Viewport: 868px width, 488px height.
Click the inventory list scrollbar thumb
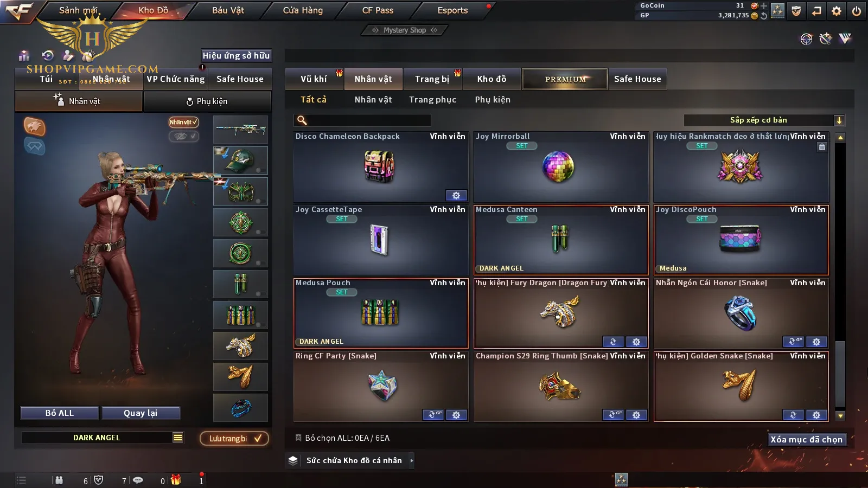click(840, 374)
